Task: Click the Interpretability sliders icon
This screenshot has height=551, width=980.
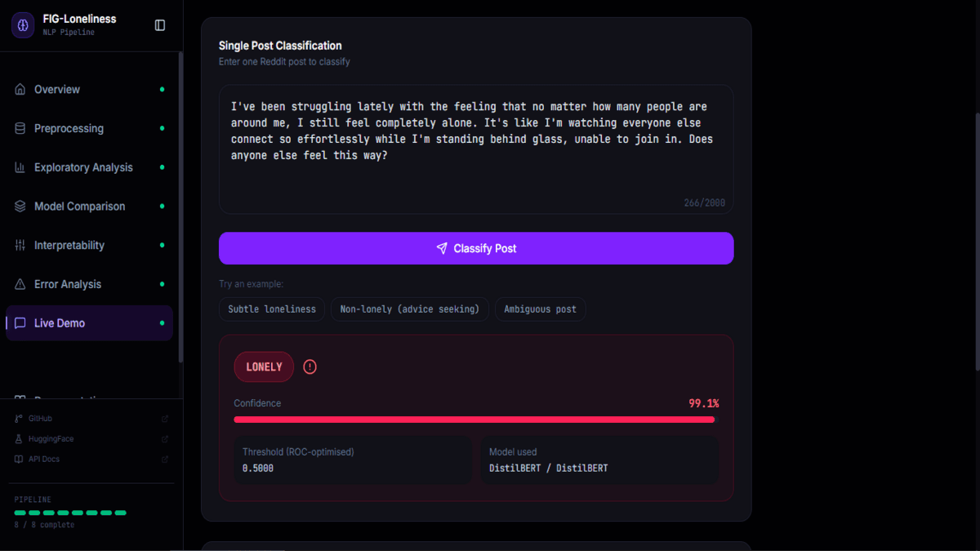Action: pos(20,245)
